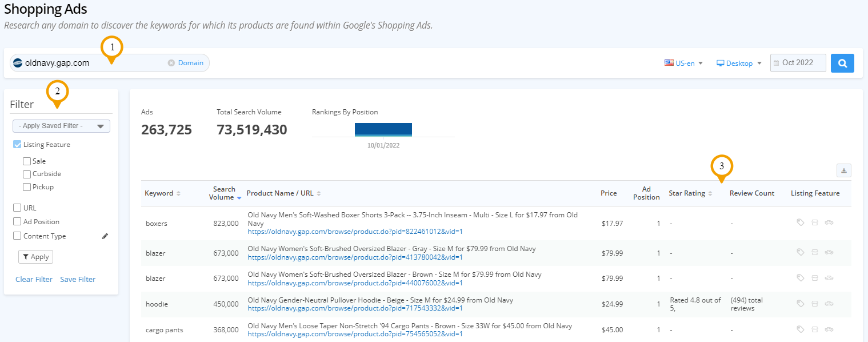Open the US-en locale dropdown
868x342 pixels.
(683, 63)
